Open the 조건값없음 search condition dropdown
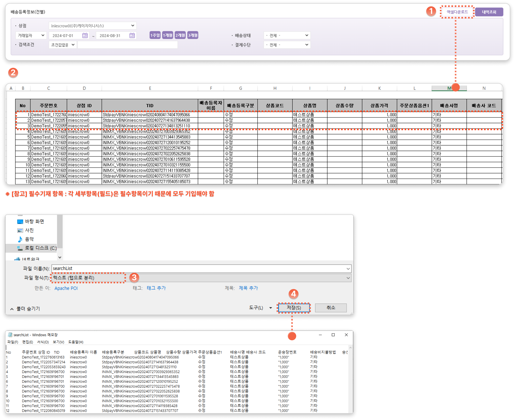The image size is (515, 420). pyautogui.click(x=63, y=45)
